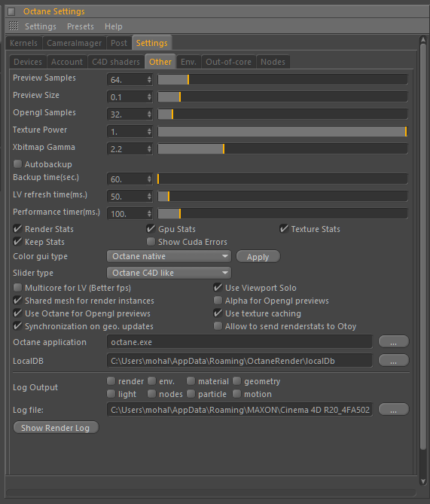
Task: Toggle Use Viewport Solo checkbox
Action: point(218,288)
